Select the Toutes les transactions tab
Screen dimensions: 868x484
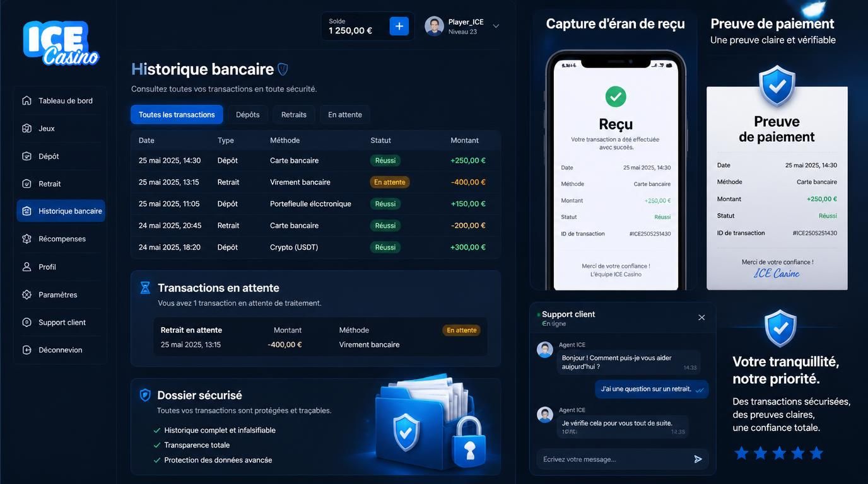(177, 115)
